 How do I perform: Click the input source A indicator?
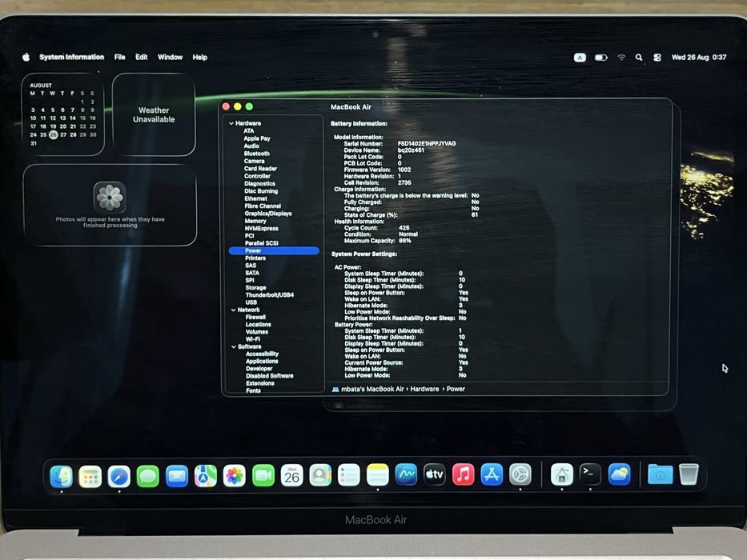pos(580,57)
